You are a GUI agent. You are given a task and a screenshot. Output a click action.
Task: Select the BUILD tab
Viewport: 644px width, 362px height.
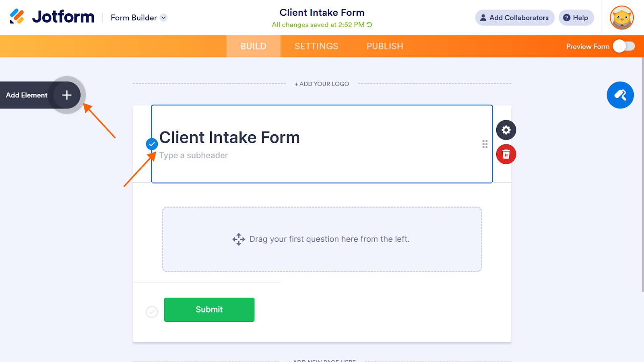pos(253,46)
